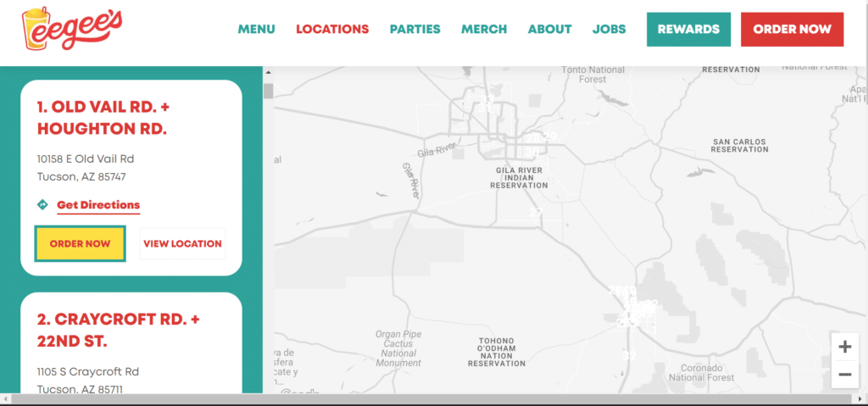
Task: Select map marker number 27
Action: (536, 212)
